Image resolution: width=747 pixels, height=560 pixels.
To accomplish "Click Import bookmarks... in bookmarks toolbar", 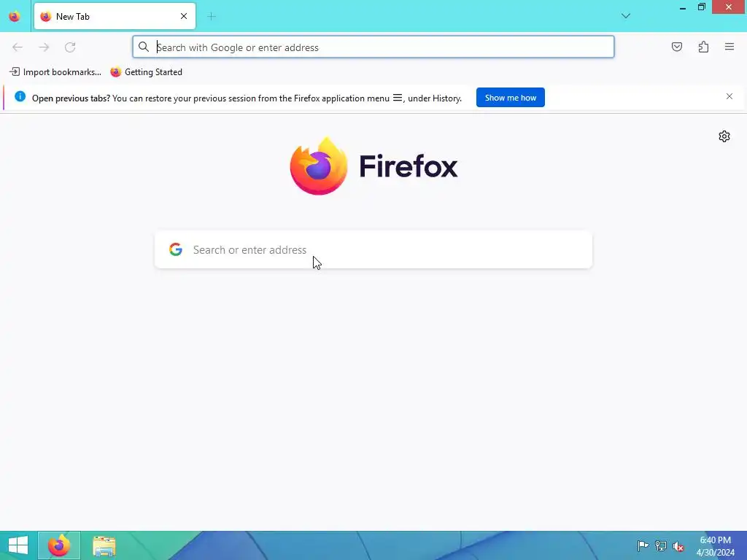I will (x=55, y=72).
